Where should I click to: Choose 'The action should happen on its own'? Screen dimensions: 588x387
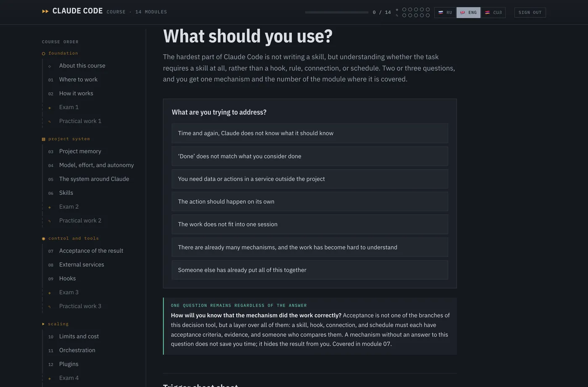310,201
